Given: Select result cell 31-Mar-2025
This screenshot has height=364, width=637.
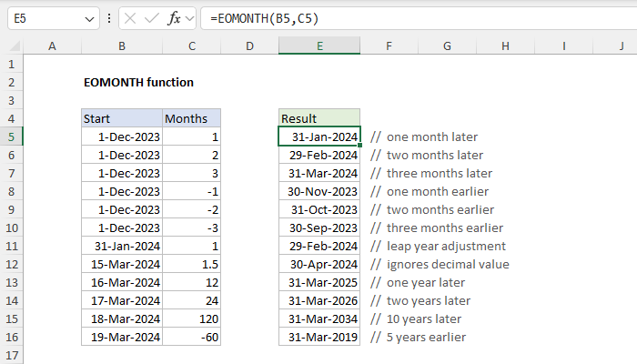Looking at the screenshot, I should [319, 282].
